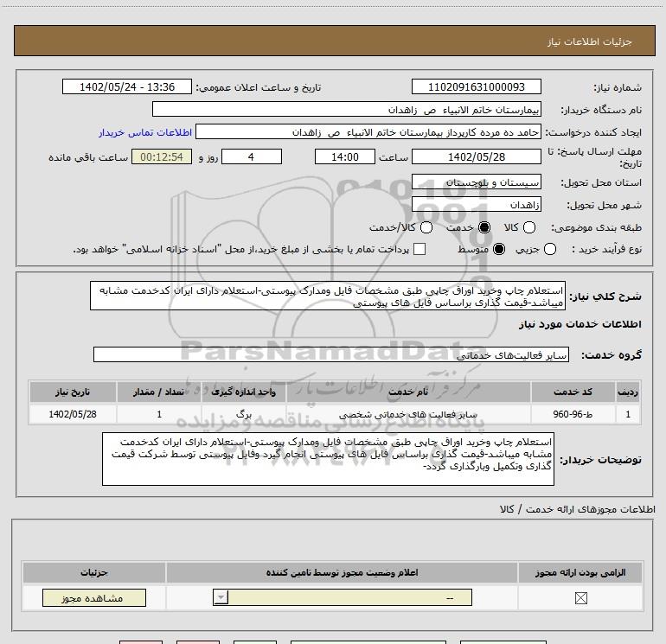Click the remaining days field showing 4
The width and height of the screenshot is (666, 644).
click(252, 156)
